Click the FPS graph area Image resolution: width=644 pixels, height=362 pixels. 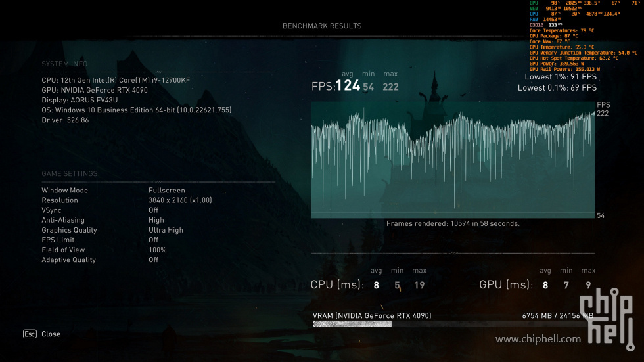pyautogui.click(x=453, y=160)
